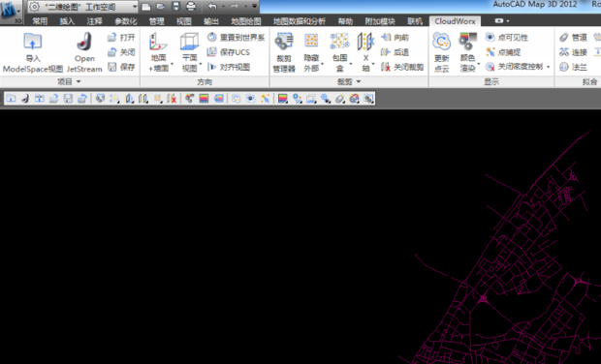Expand the 隐藏外部 dropdown
The width and height of the screenshot is (601, 364).
point(323,64)
